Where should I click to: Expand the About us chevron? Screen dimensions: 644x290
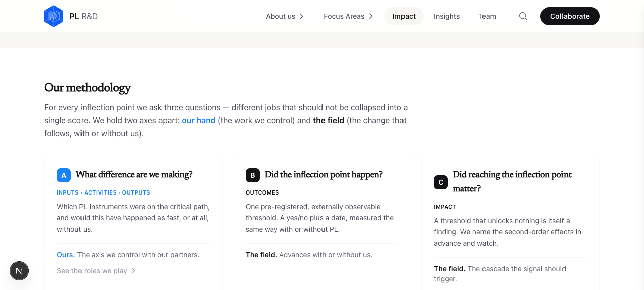tap(301, 16)
